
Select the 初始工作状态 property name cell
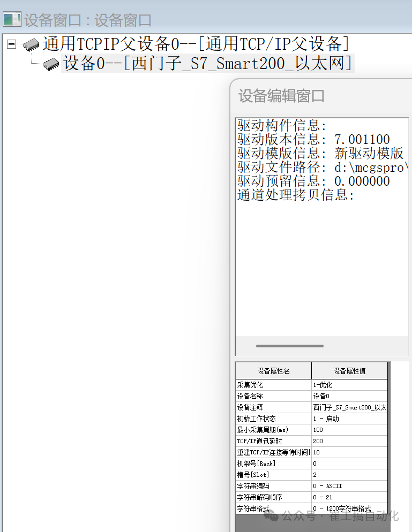coord(273,419)
